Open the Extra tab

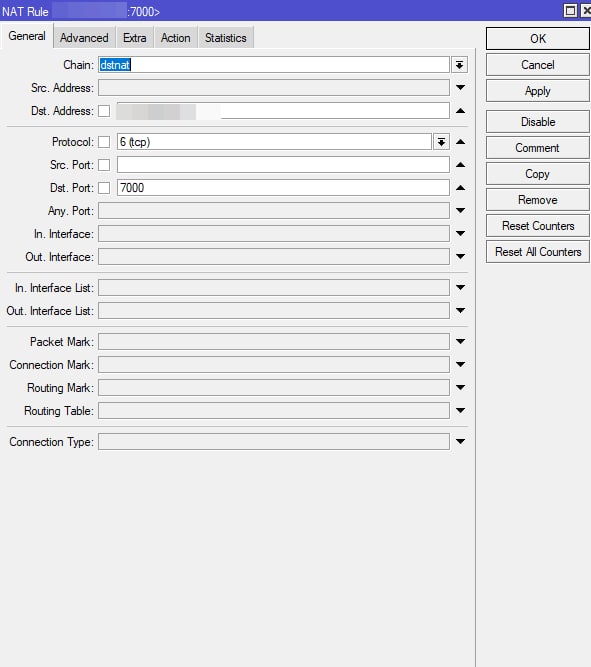[134, 38]
